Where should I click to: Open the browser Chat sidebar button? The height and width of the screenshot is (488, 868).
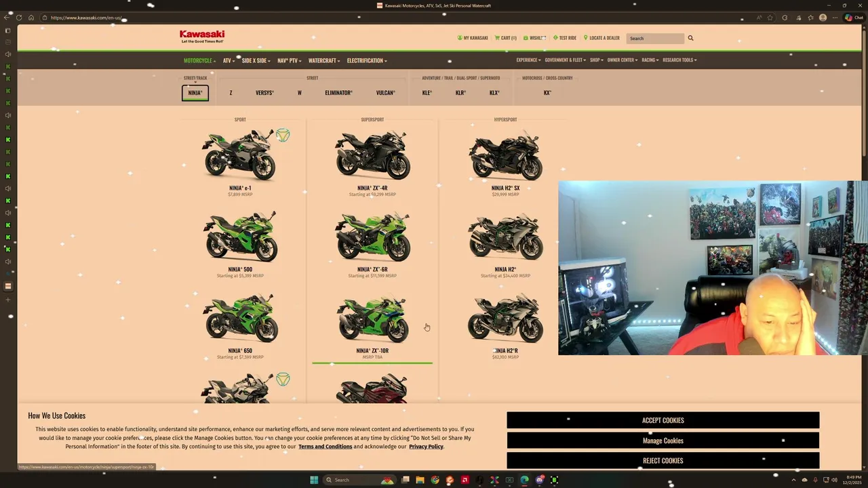pyautogui.click(x=854, y=18)
